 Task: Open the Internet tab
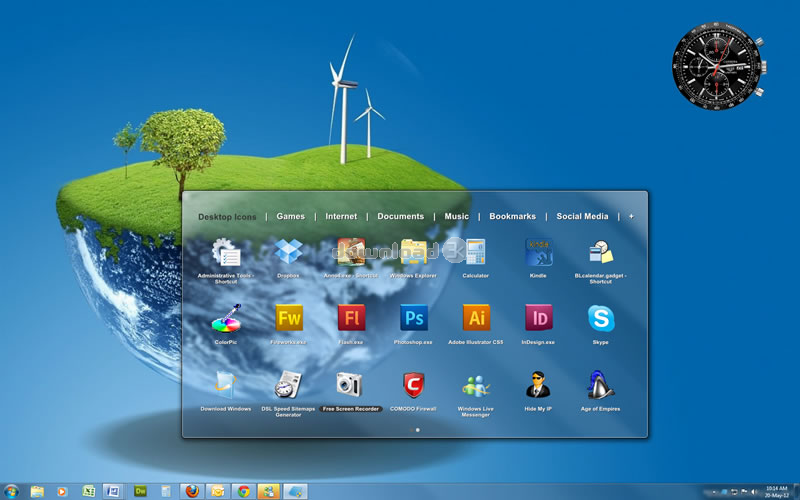click(x=341, y=216)
